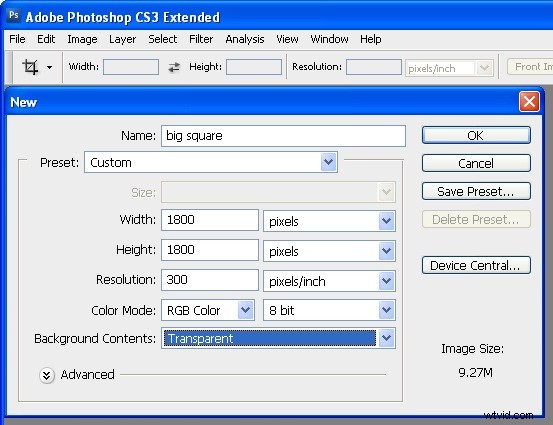The image size is (553, 425).
Task: Click the Front Image button in options bar
Action: (x=530, y=67)
